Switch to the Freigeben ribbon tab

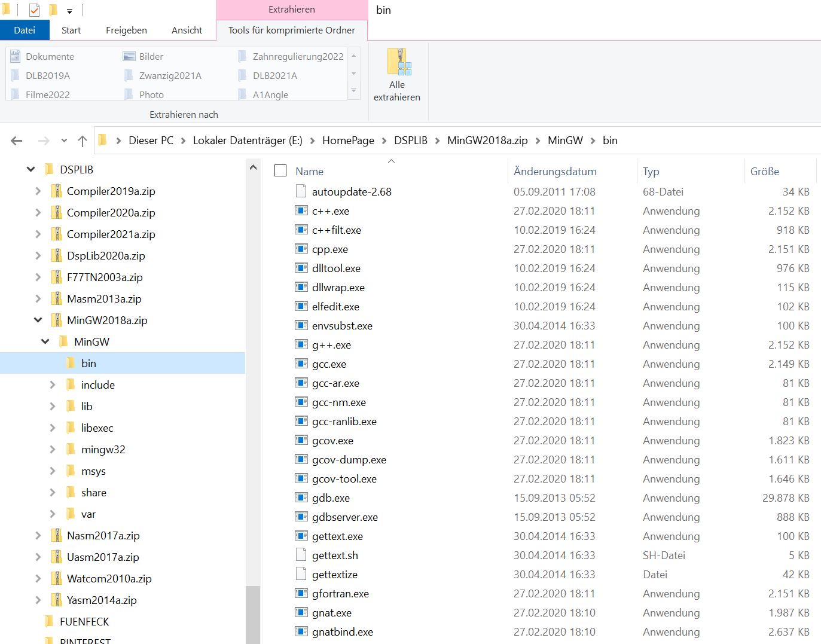point(126,30)
